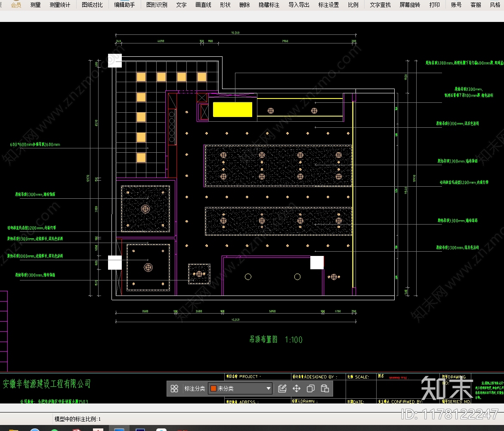Toggle 隐藏标注 hide annotations
The image size is (504, 431).
coord(269,5)
